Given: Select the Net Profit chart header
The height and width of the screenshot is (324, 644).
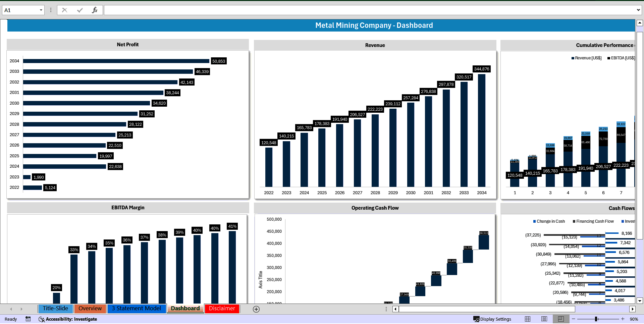Looking at the screenshot, I should (127, 45).
